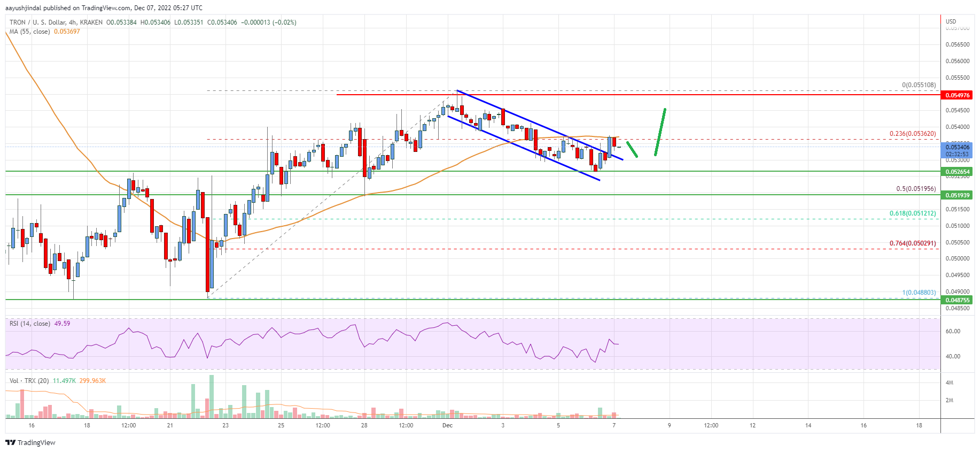Click the 2M volume scale label
Viewport: 980px width, 452px height.
(950, 400)
